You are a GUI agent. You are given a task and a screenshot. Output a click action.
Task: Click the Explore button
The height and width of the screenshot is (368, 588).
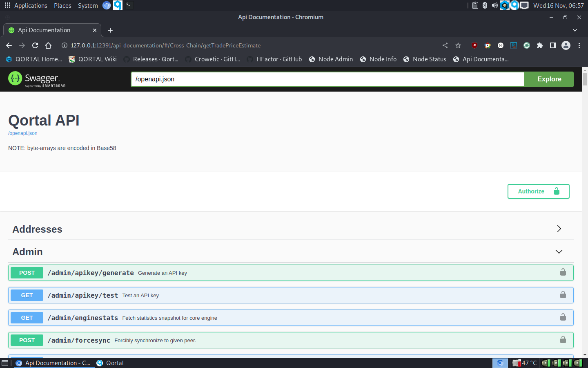[x=549, y=79]
